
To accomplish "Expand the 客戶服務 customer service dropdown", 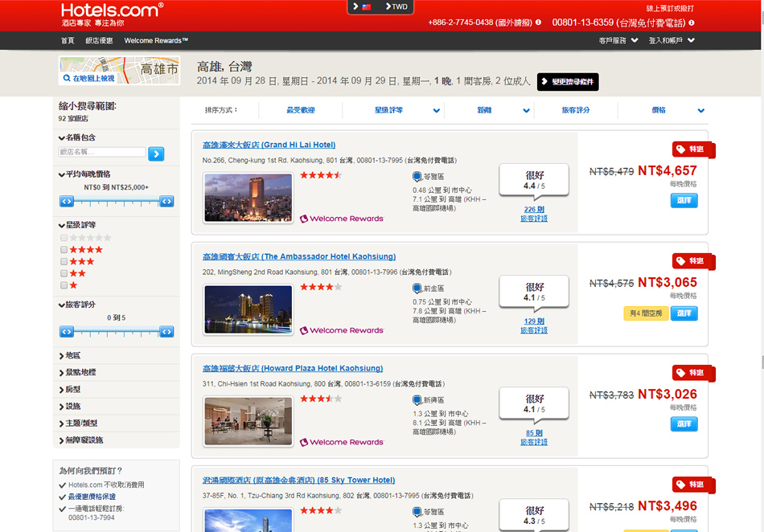I will [x=618, y=40].
